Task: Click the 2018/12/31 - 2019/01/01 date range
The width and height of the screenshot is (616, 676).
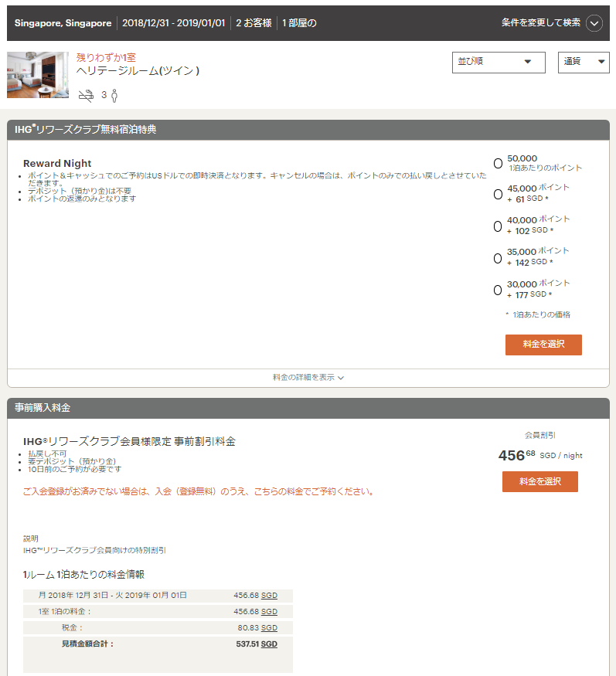Action: pyautogui.click(x=173, y=23)
